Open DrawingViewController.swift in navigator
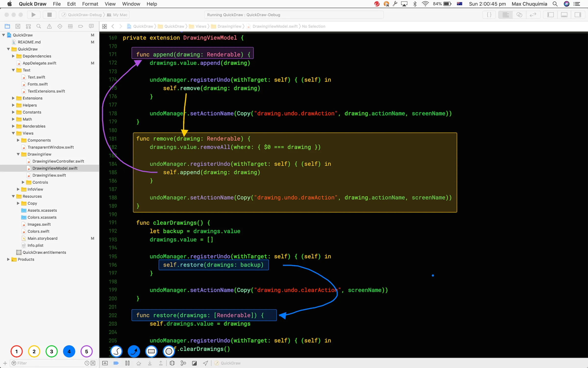Viewport: 588px width, 368px height. coord(58,161)
